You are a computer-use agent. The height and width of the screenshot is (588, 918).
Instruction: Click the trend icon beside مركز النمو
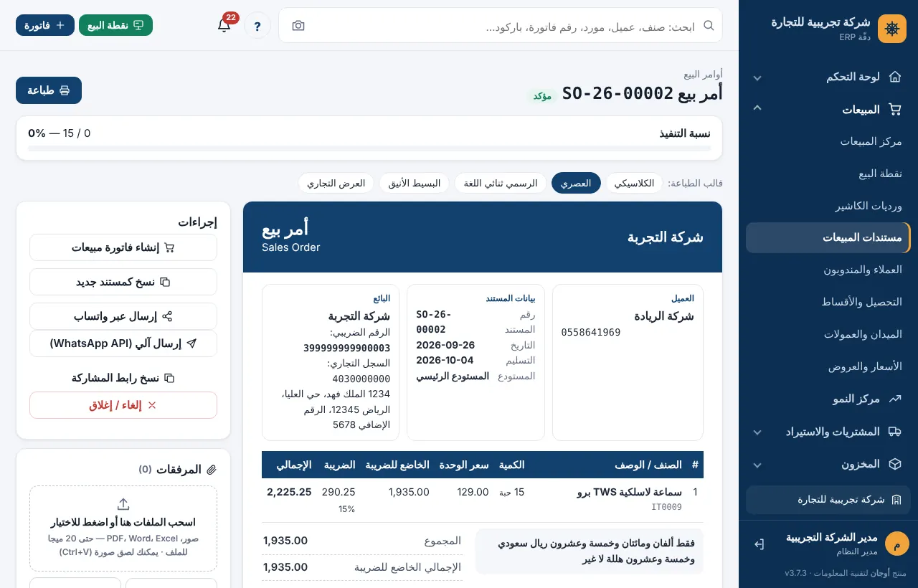pos(894,399)
